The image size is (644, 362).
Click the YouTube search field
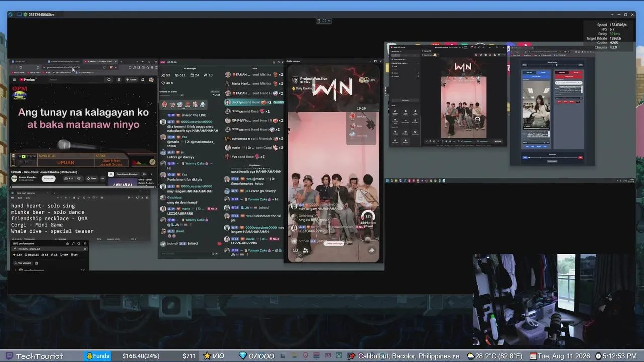click(x=75, y=79)
